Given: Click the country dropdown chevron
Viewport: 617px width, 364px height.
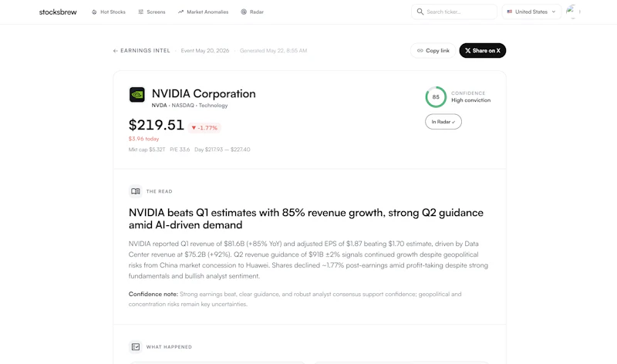Looking at the screenshot, I should tap(554, 12).
